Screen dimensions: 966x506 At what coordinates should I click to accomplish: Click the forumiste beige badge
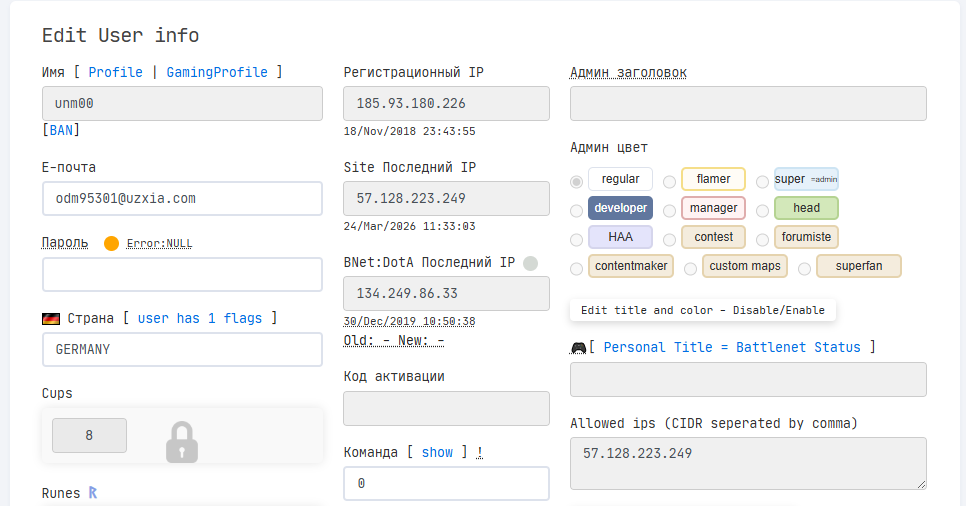coord(806,237)
